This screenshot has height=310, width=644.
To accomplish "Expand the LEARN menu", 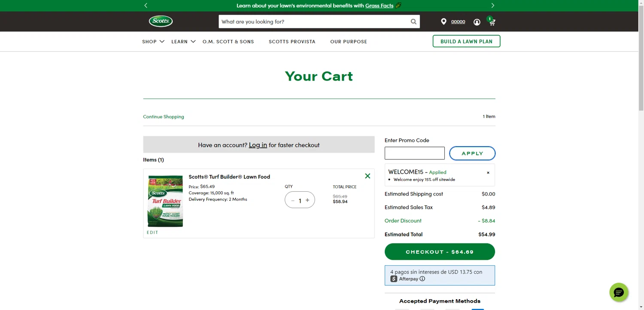I will point(183,42).
